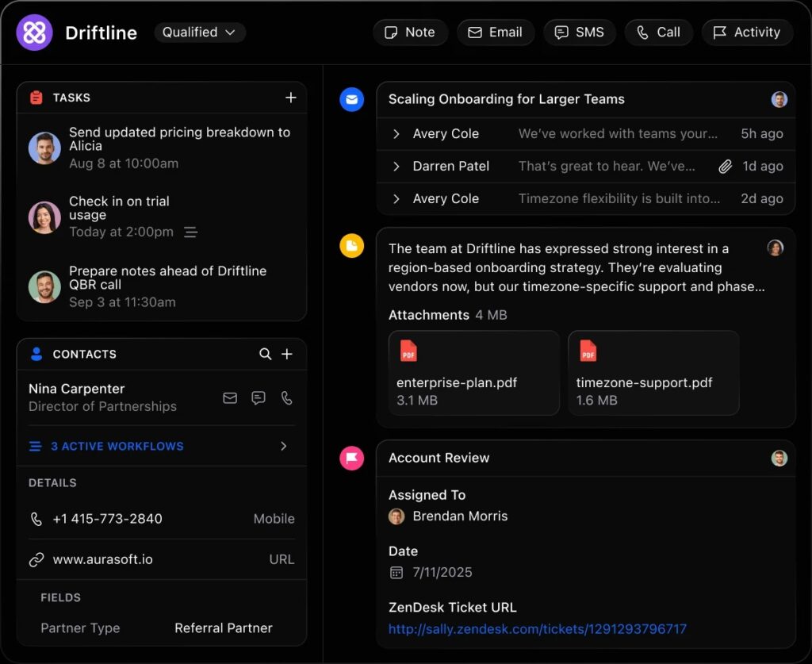Select the Referral Partner field value

coord(223,628)
